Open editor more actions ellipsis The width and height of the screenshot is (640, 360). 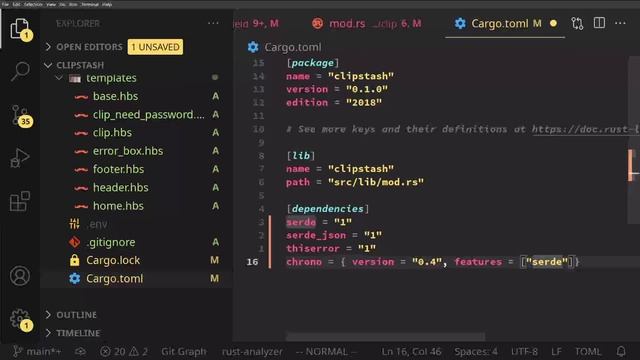tap(620, 23)
